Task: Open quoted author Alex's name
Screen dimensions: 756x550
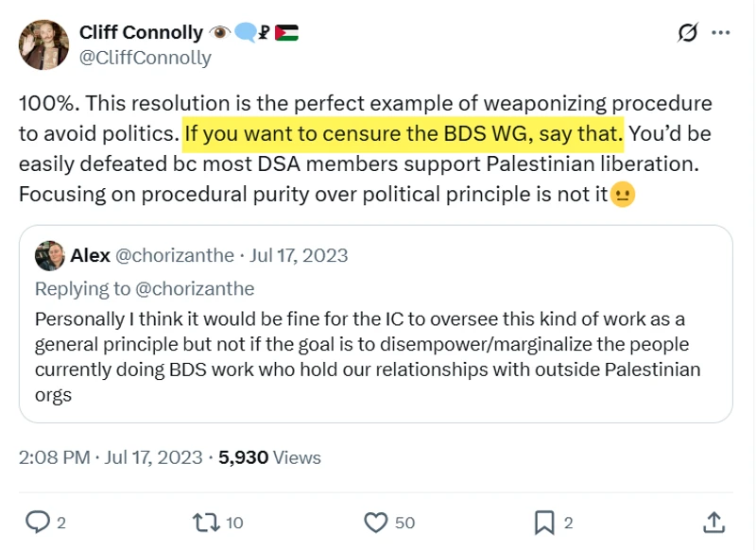Action: [90, 255]
